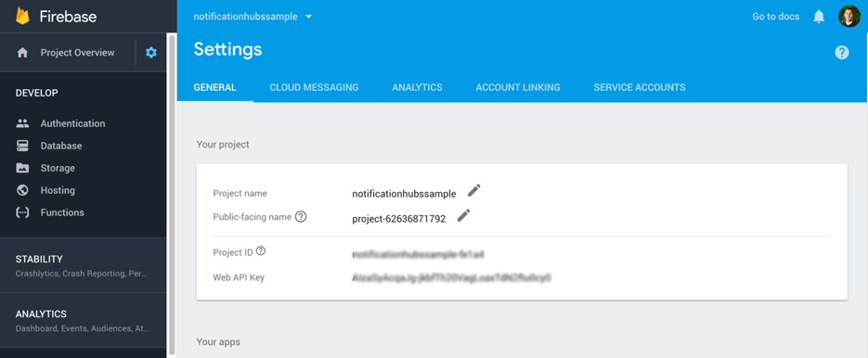This screenshot has width=868, height=358.
Task: Switch to the ACCOUNT LINKING tab
Action: point(518,87)
